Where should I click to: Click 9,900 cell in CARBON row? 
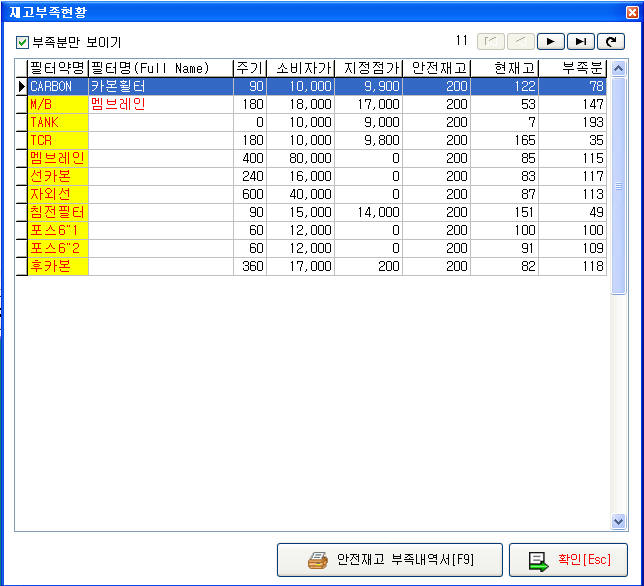(x=368, y=86)
